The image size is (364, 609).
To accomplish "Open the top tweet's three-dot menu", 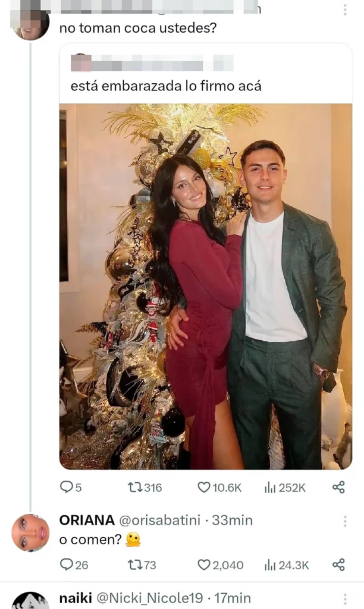I will point(345,10).
